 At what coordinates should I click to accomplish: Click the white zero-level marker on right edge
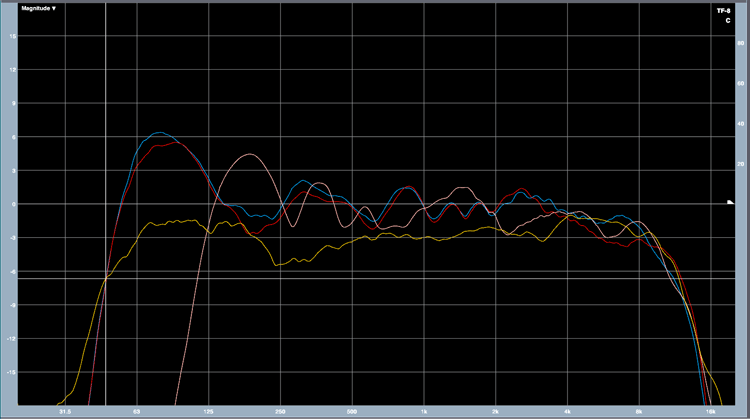pyautogui.click(x=730, y=202)
